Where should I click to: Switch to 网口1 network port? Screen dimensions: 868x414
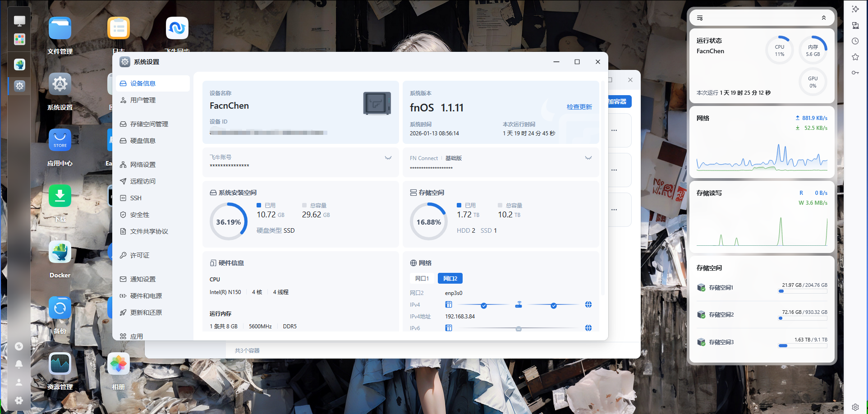(x=422, y=279)
